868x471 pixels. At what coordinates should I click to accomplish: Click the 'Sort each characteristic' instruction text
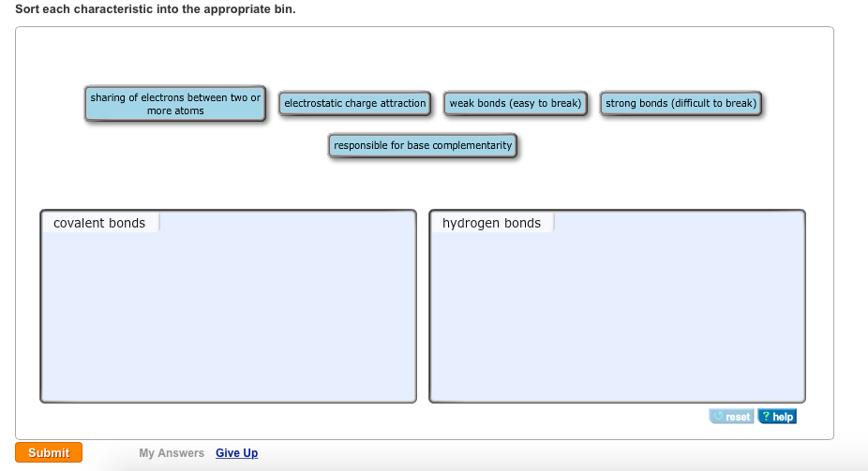pyautogui.click(x=156, y=8)
